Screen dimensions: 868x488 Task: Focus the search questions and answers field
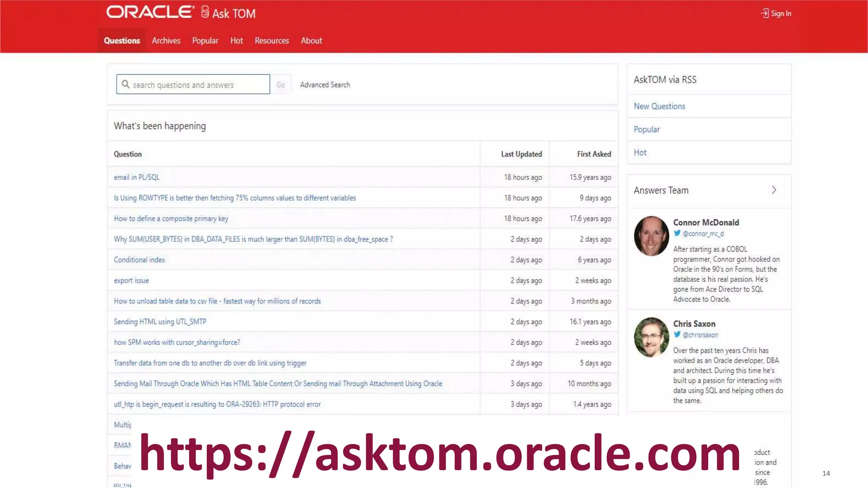point(193,84)
